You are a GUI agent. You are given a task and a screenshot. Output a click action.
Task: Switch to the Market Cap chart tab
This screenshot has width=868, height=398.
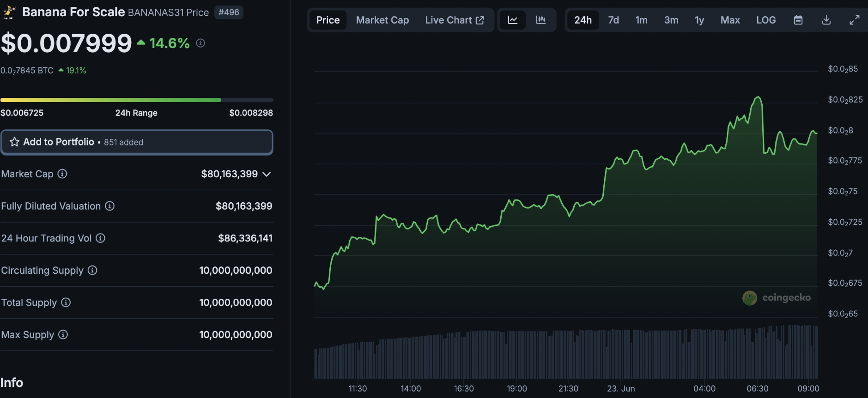382,20
